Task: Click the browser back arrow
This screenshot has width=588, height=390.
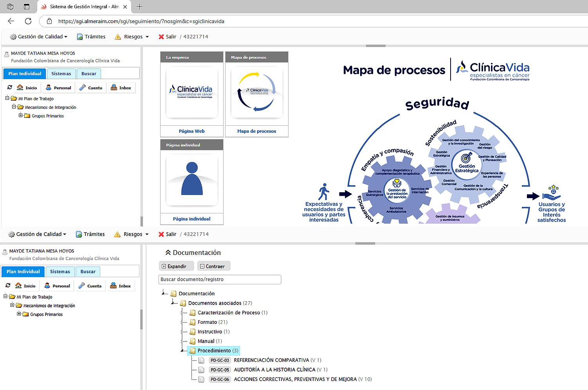Action: [11, 21]
